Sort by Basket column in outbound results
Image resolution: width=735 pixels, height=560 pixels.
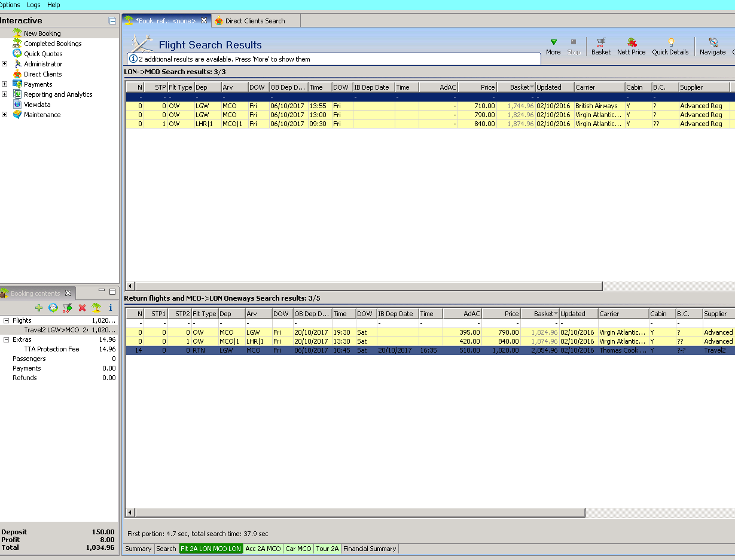pos(516,87)
